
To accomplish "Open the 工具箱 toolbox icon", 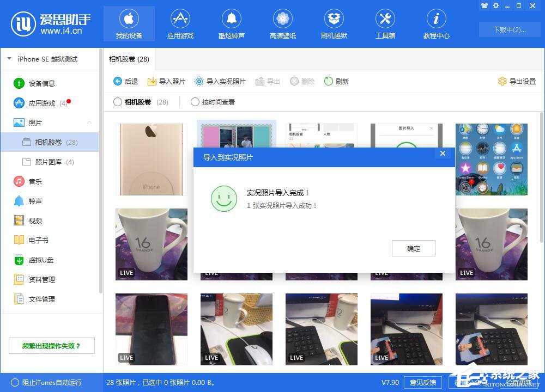I will (x=385, y=23).
